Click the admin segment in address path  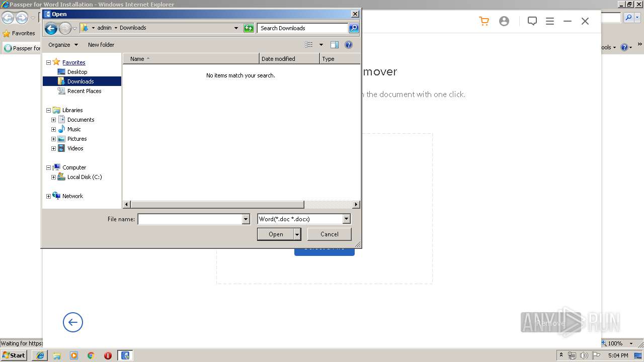point(104,28)
